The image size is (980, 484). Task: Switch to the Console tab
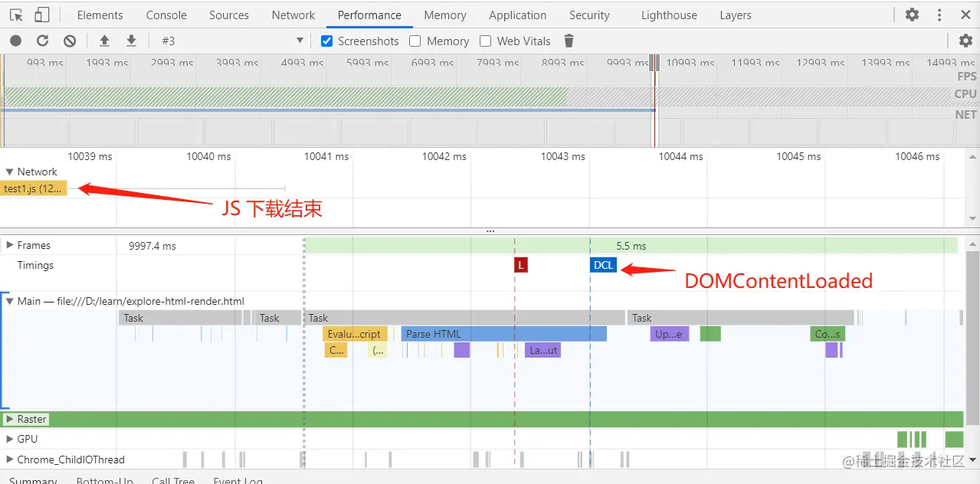coord(166,15)
